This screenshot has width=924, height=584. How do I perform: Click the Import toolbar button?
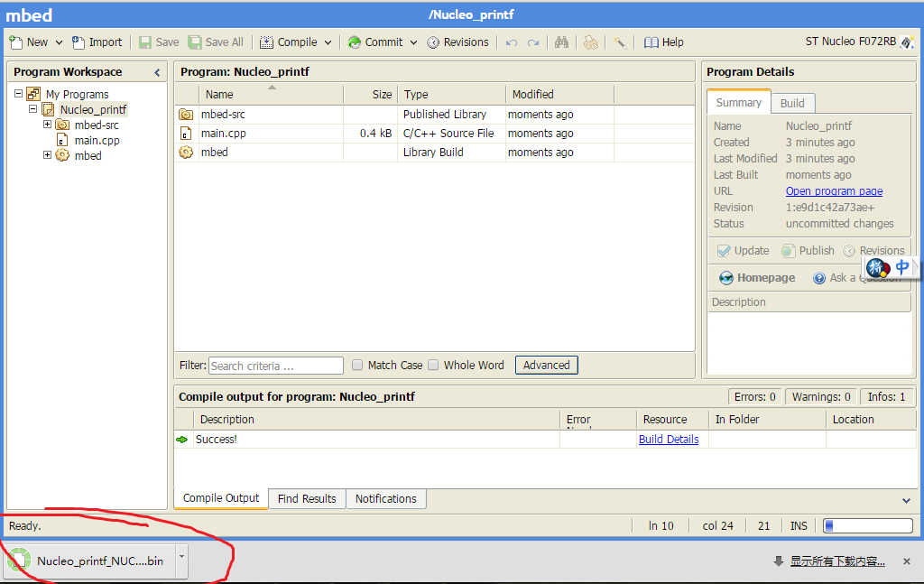97,42
